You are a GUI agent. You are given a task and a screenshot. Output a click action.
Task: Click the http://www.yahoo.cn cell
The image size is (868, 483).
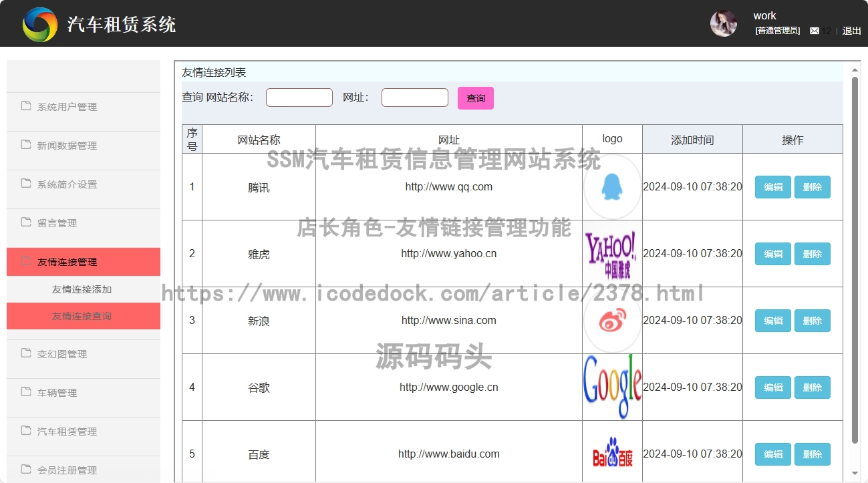coord(449,254)
